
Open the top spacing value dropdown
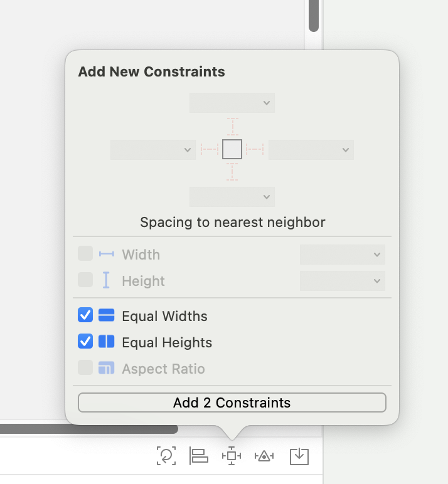[x=232, y=103]
